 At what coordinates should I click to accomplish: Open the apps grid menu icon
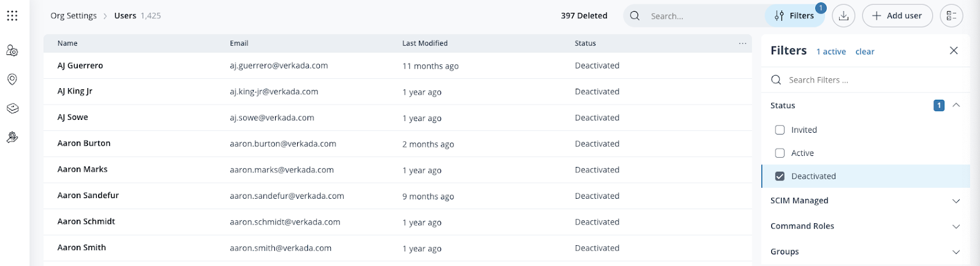click(x=12, y=16)
